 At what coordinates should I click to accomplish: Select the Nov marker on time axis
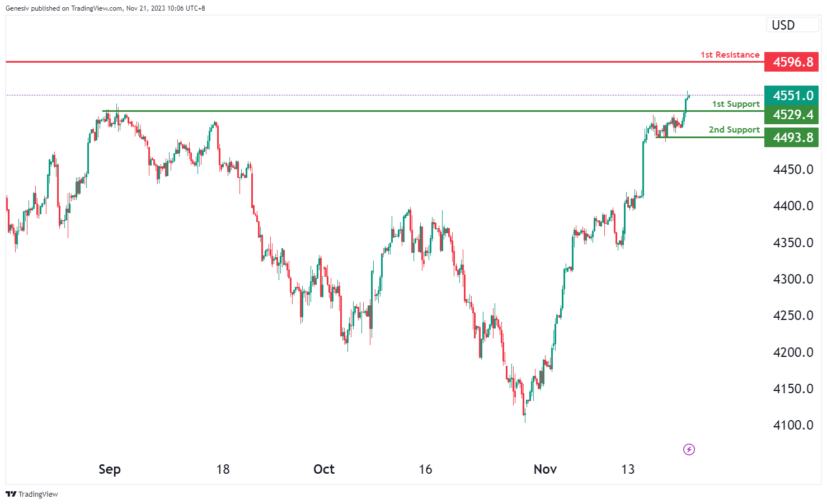click(x=545, y=469)
